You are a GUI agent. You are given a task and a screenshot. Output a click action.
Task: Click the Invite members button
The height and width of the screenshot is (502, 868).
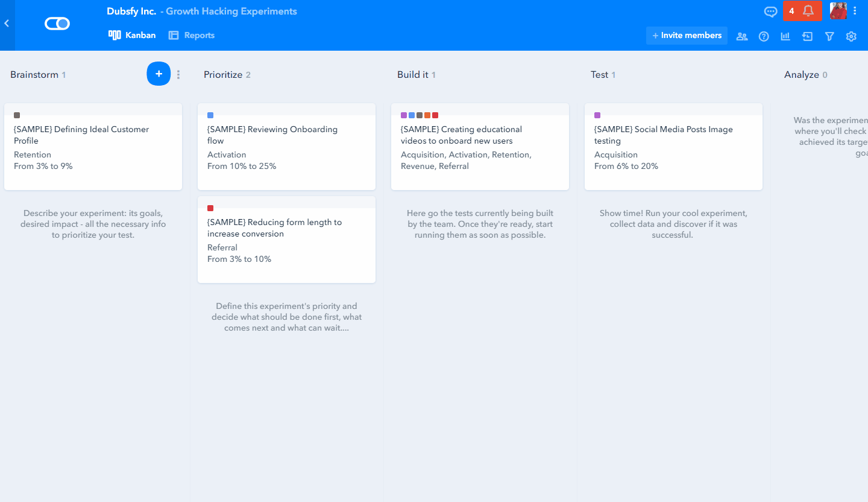click(687, 36)
